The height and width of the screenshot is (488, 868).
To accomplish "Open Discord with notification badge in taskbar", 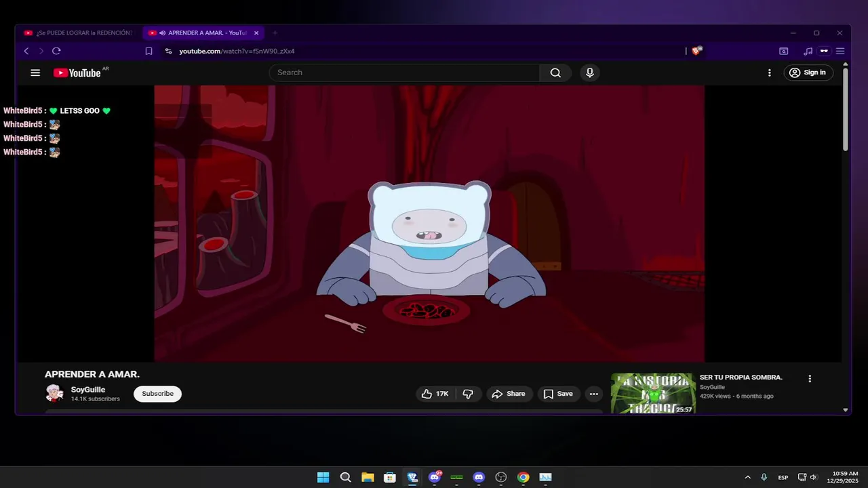I will point(435,477).
